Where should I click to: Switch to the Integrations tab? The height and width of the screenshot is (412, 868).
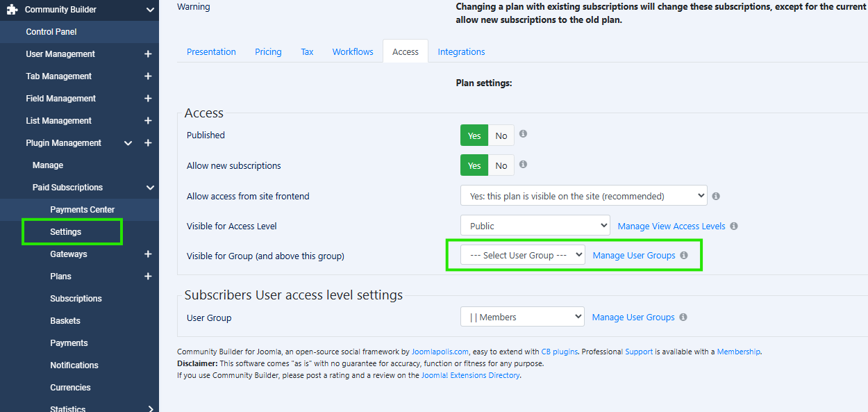461,52
